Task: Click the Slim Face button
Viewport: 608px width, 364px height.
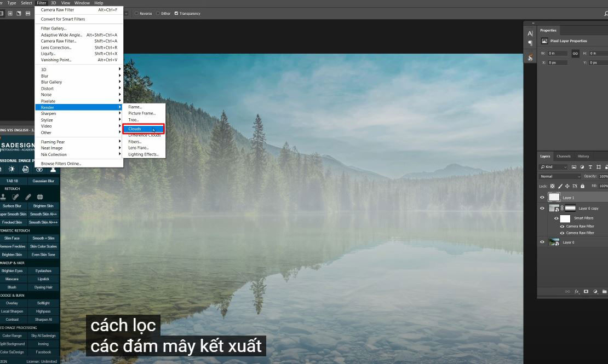Action: tap(12, 238)
